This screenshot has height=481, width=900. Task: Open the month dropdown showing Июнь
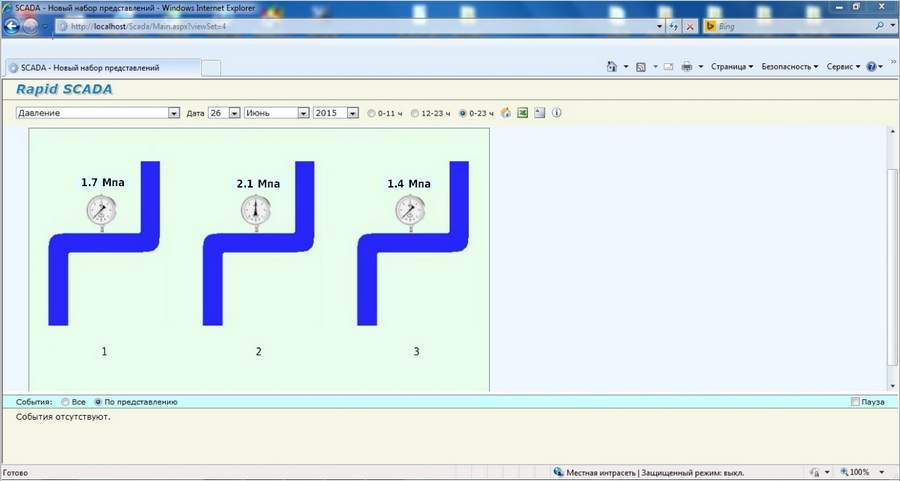pos(303,113)
